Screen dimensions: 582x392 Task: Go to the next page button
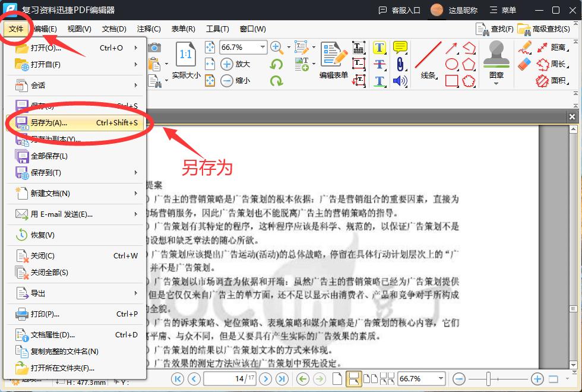point(265,378)
